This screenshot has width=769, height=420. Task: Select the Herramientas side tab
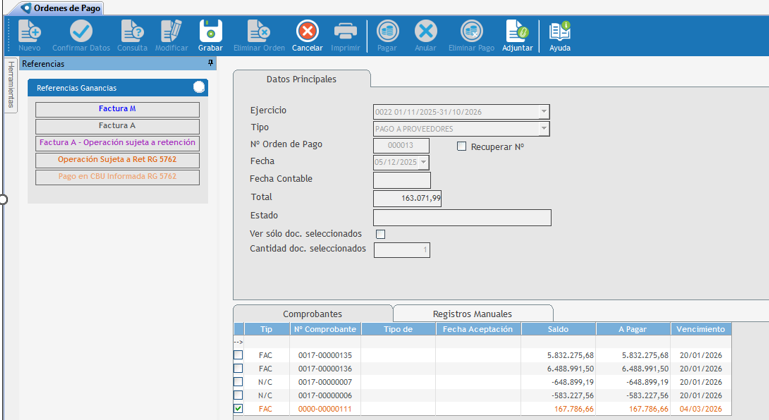point(11,85)
